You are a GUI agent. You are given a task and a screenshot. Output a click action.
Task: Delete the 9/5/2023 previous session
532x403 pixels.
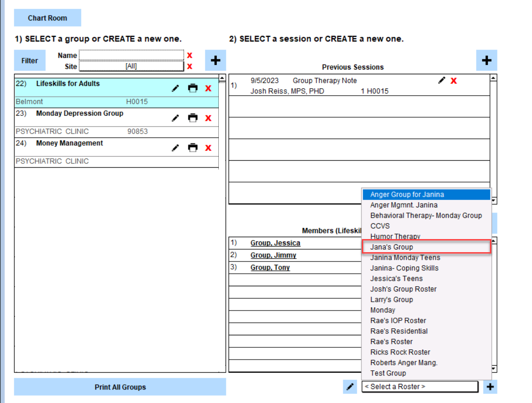[x=453, y=81]
